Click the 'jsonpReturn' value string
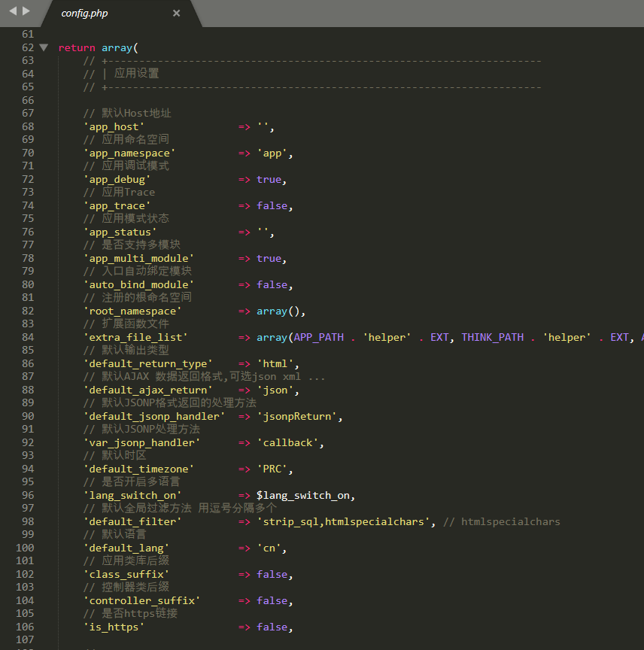Viewport: 644px width, 650px height. (297, 417)
